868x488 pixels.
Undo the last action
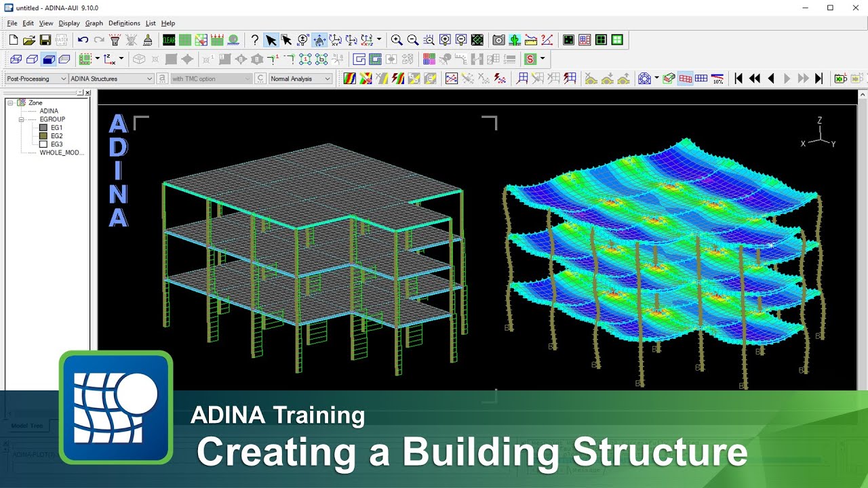coord(83,40)
